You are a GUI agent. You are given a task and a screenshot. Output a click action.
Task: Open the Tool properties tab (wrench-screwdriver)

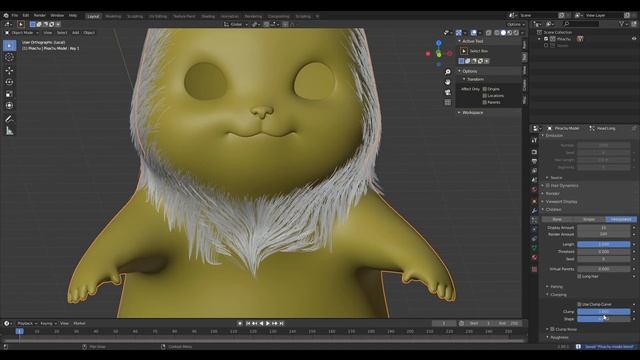click(534, 140)
